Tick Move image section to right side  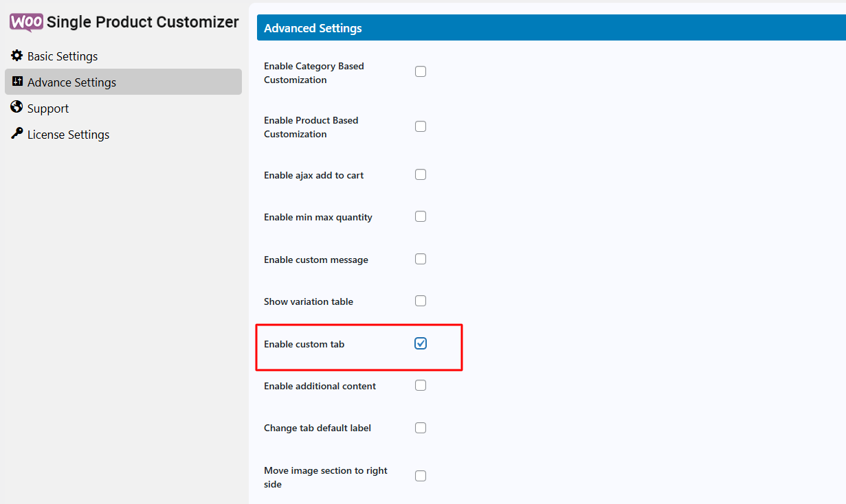click(x=421, y=476)
